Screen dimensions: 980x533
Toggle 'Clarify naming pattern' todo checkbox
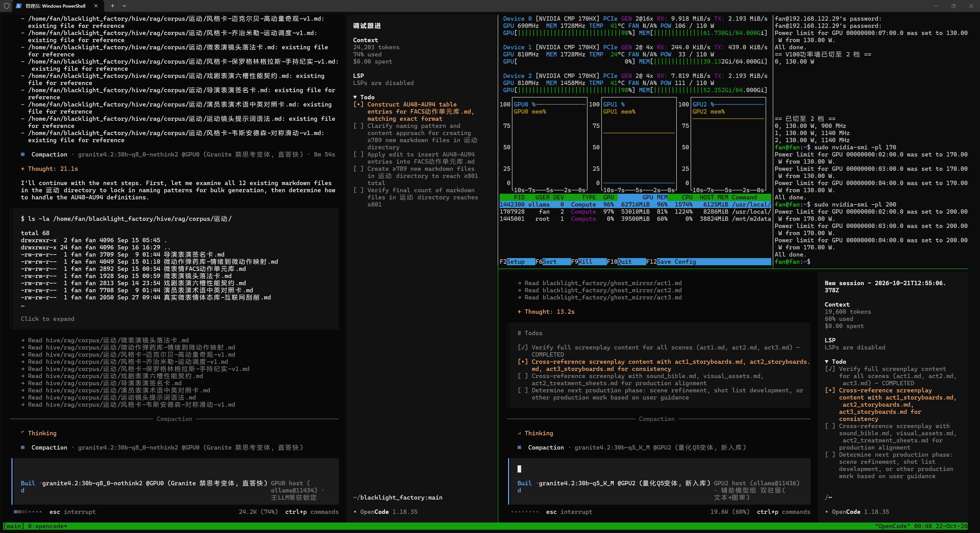[358, 126]
